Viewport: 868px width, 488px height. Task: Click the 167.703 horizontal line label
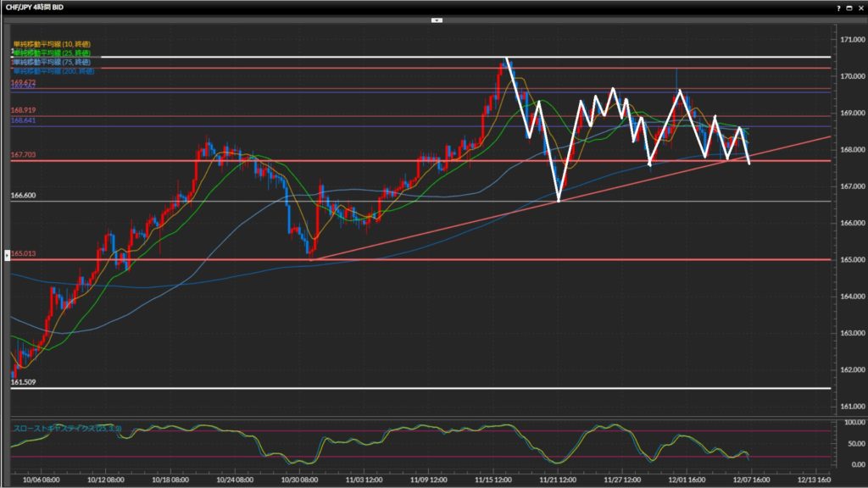tap(22, 155)
